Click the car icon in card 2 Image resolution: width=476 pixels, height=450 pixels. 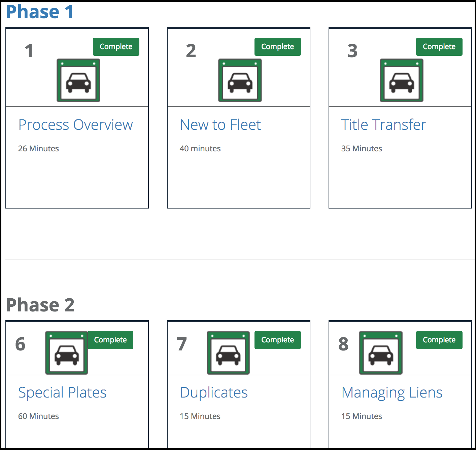tap(240, 80)
